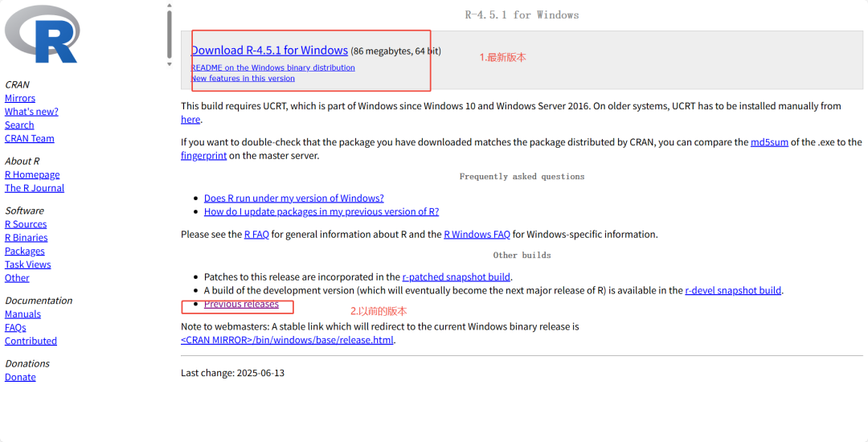The width and height of the screenshot is (868, 442).
Task: Click the sidebar scrollbar up arrow
Action: (x=170, y=6)
